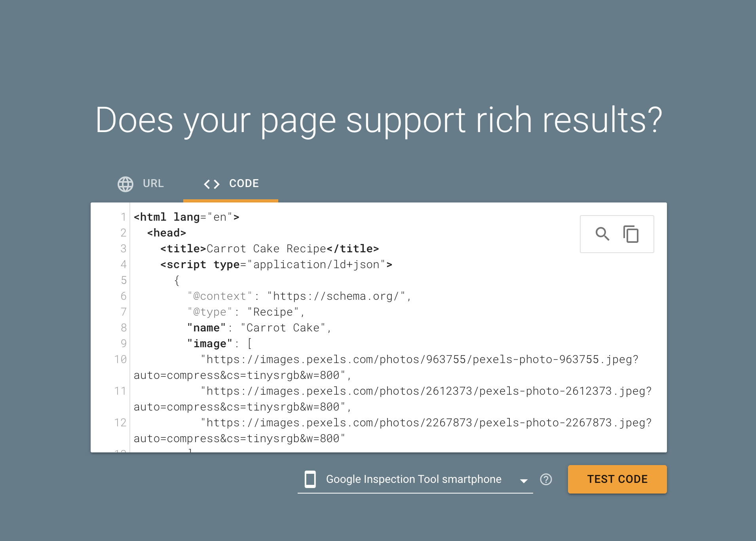756x541 pixels.
Task: Switch to the URL tab
Action: [153, 183]
